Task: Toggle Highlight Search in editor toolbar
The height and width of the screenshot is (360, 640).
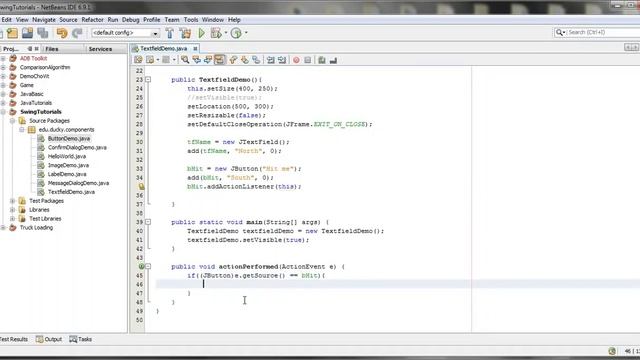Action: [219, 60]
